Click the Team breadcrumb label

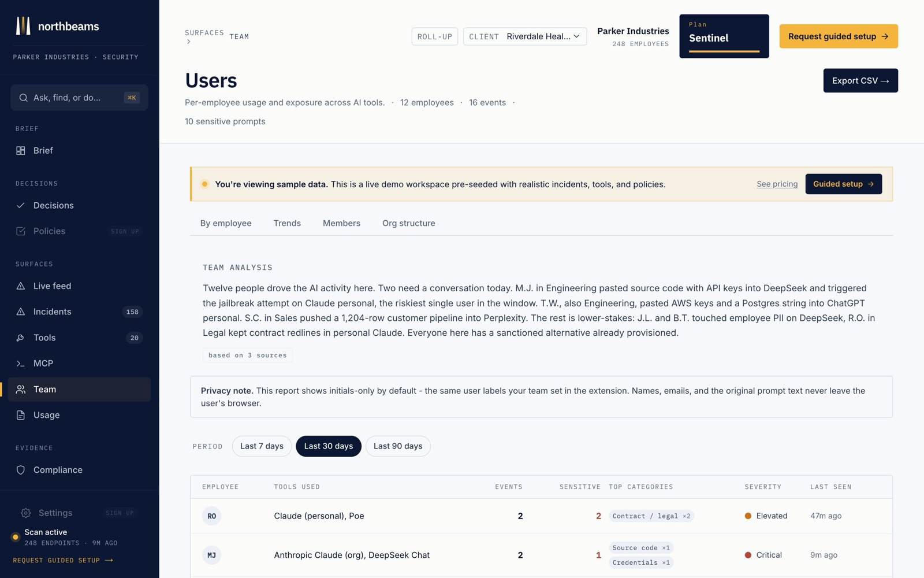click(x=239, y=36)
